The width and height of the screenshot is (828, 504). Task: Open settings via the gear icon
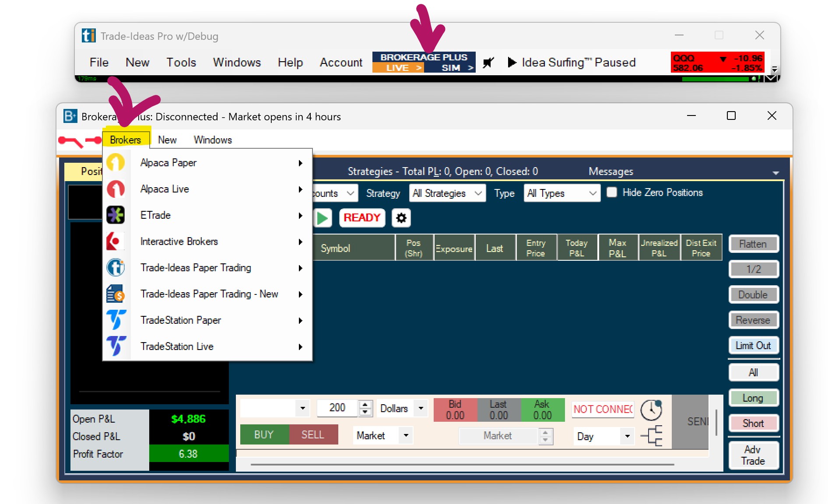(x=401, y=218)
